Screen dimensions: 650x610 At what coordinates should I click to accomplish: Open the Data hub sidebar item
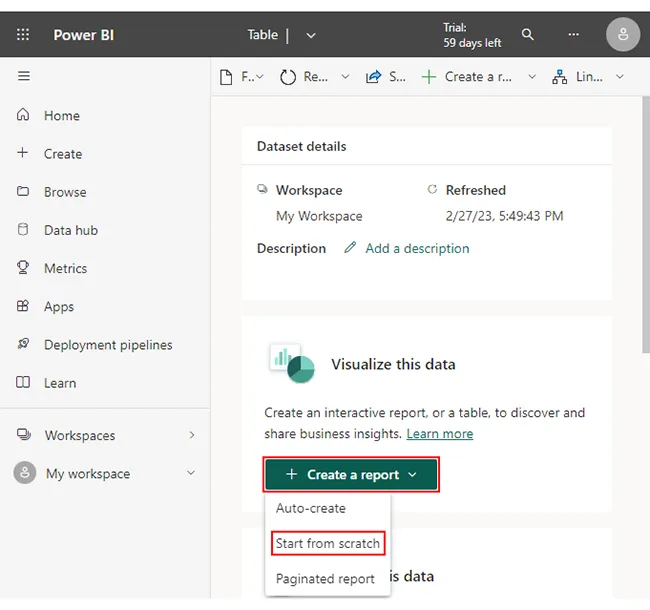[70, 230]
